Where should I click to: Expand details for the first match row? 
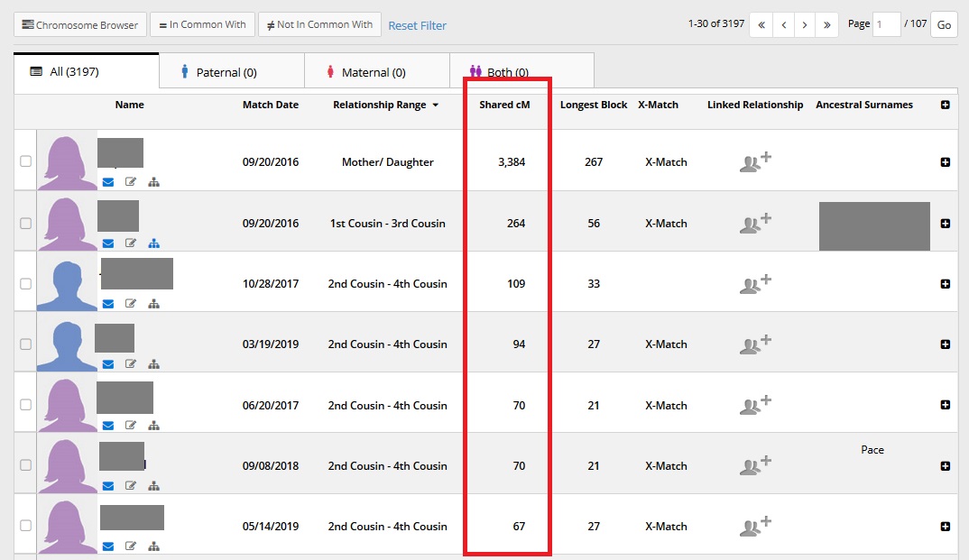coord(945,162)
